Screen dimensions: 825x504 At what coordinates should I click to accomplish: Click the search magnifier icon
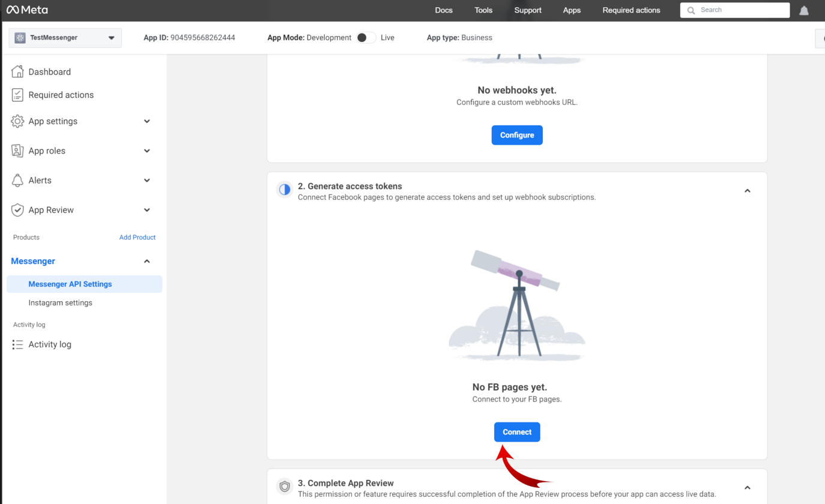click(x=691, y=10)
